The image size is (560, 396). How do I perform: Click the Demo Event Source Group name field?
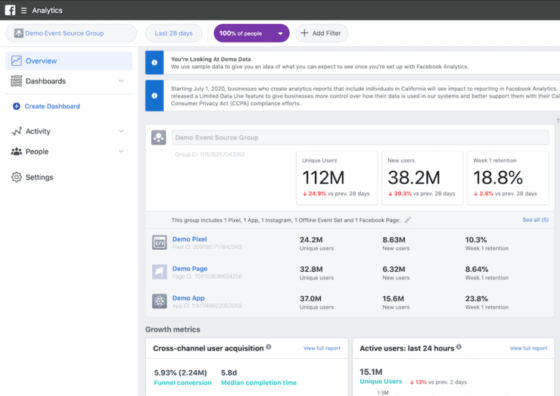[360, 137]
